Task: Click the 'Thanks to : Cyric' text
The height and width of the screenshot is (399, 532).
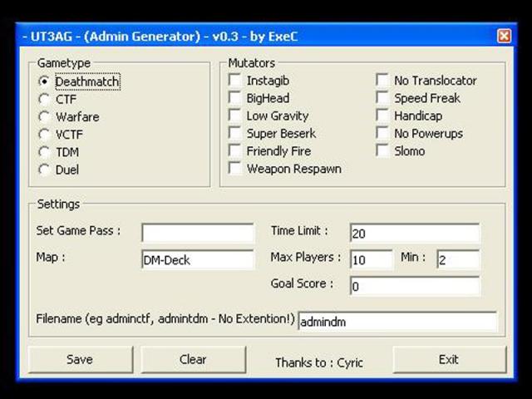Action: (x=319, y=362)
